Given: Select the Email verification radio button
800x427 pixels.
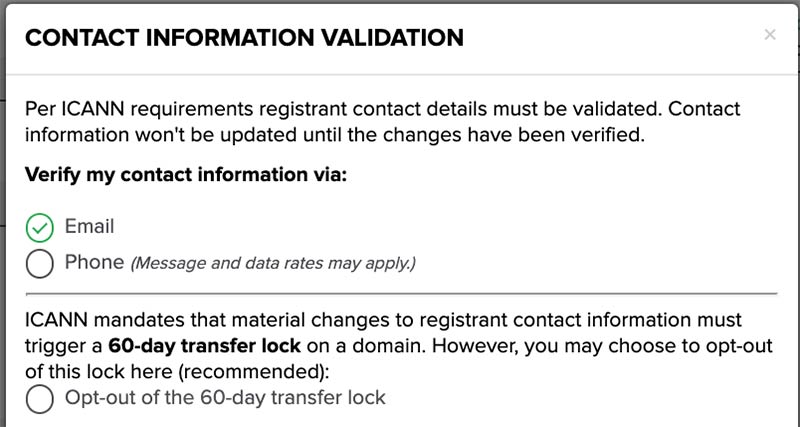Looking at the screenshot, I should coord(39,228).
